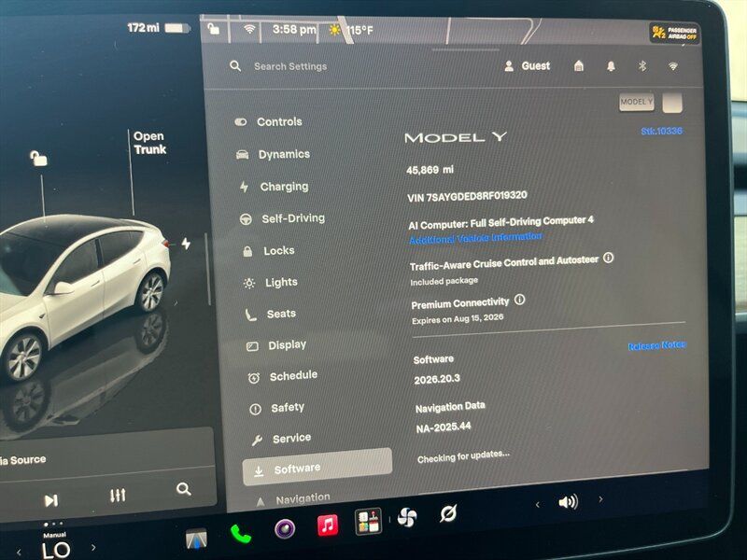Tap navigation data NA-2025.44 text
The height and width of the screenshot is (560, 747).
443,427
